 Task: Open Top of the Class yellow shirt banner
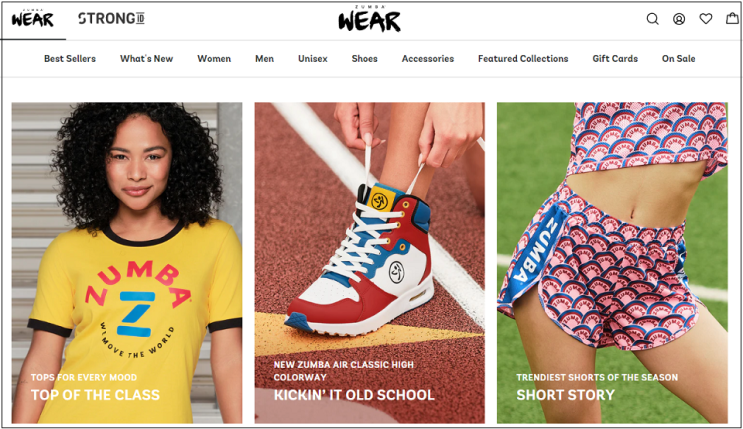[127, 263]
